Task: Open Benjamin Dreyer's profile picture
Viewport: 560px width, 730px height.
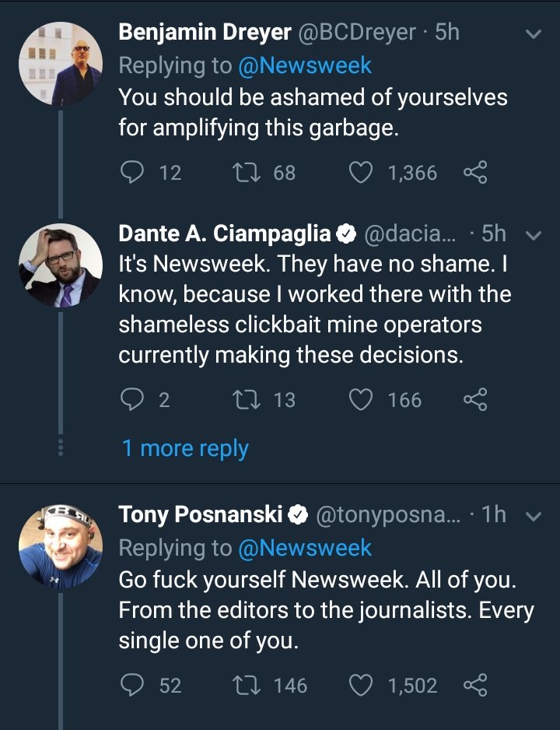Action: point(60,62)
